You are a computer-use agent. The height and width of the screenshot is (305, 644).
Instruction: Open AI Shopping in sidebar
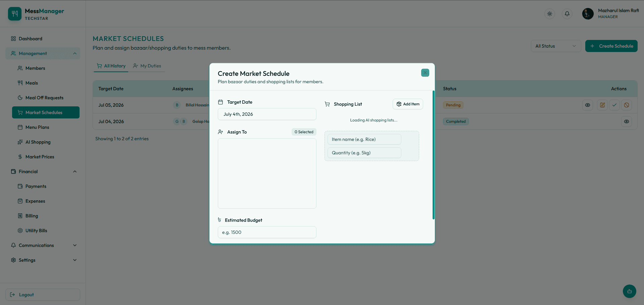46,142
